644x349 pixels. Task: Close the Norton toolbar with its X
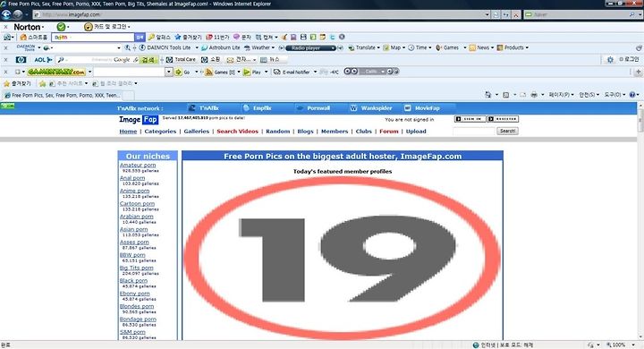tap(5, 27)
